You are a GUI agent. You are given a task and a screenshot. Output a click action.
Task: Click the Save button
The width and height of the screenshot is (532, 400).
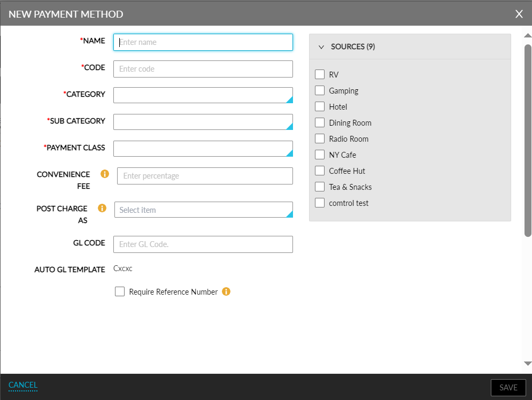click(x=508, y=387)
